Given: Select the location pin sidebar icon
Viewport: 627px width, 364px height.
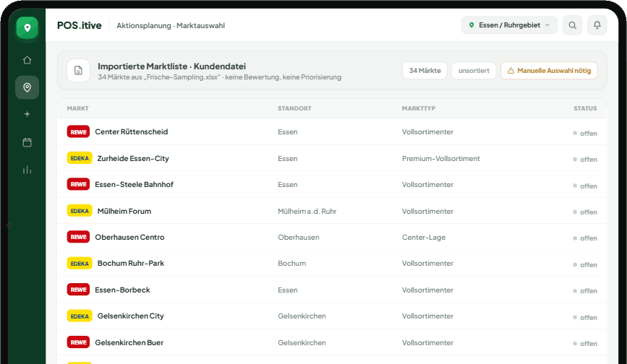Looking at the screenshot, I should tap(27, 87).
